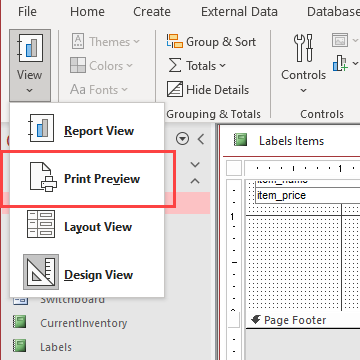The height and width of the screenshot is (360, 360).
Task: Click the Labels report icon
Action: [x=20, y=347]
